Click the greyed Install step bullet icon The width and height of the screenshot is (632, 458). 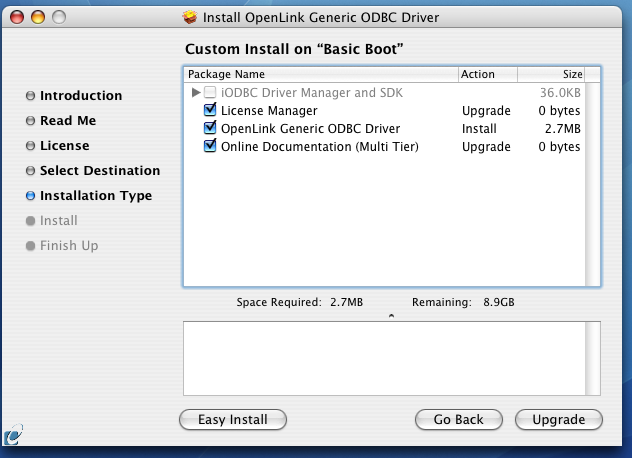click(31, 221)
